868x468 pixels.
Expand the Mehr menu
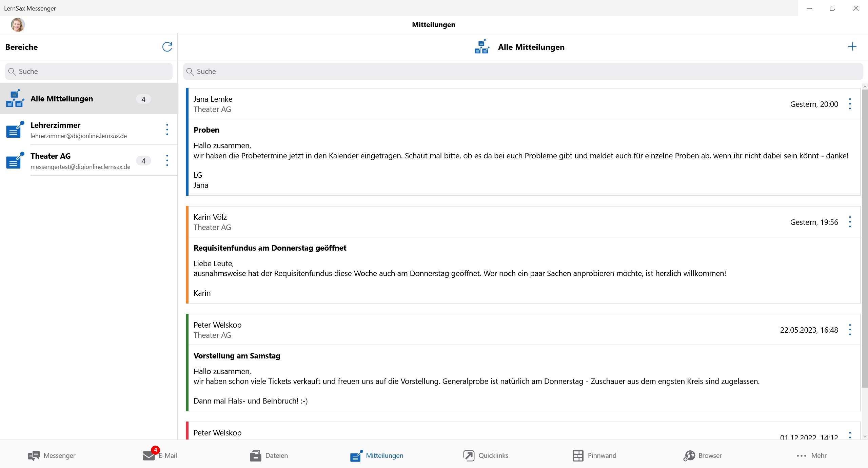click(x=811, y=455)
